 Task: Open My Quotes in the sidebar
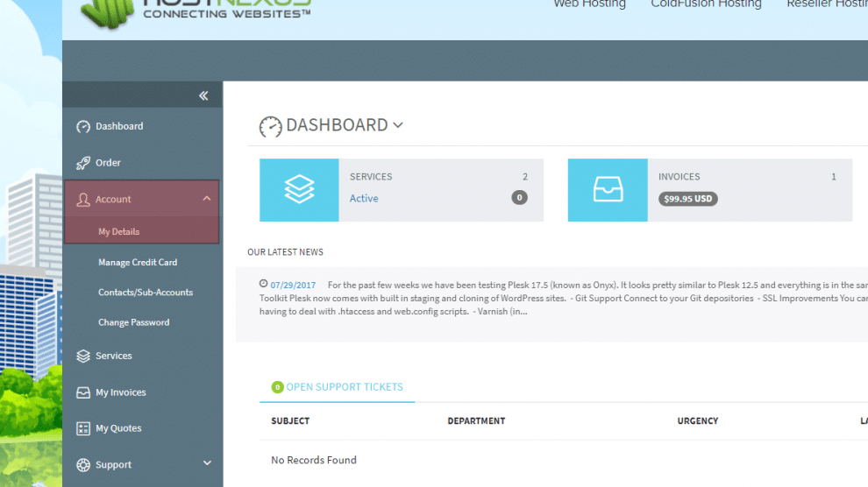click(118, 427)
